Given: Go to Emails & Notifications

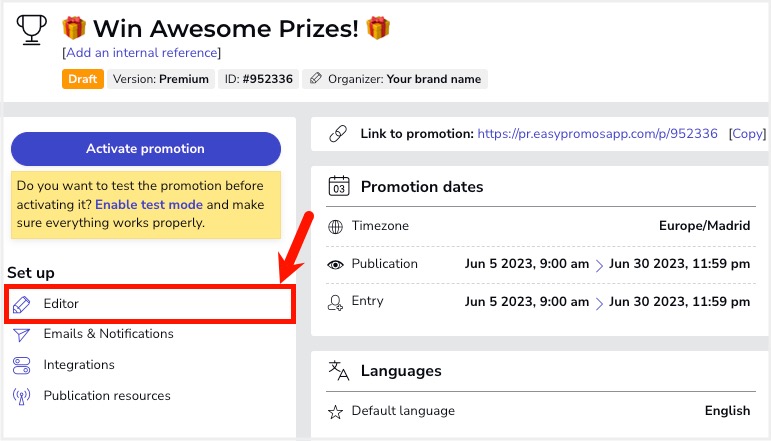Looking at the screenshot, I should 108,334.
